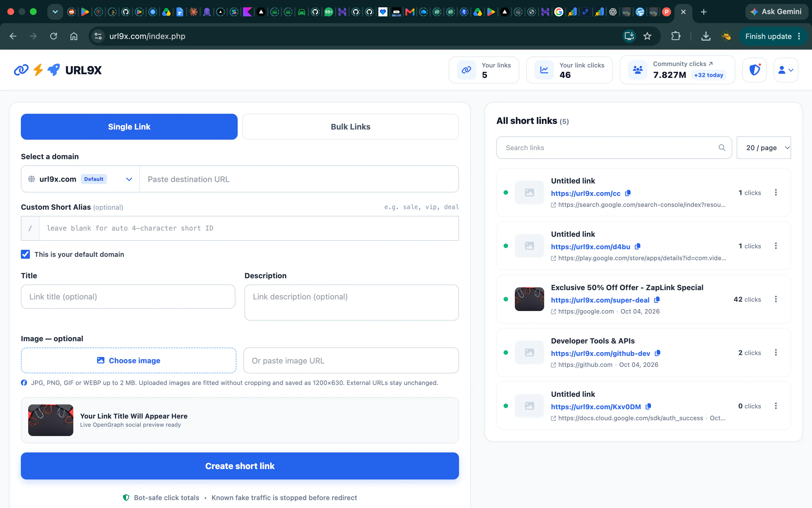This screenshot has height=508, width=812.
Task: Open the user account dropdown
Action: pyautogui.click(x=786, y=70)
